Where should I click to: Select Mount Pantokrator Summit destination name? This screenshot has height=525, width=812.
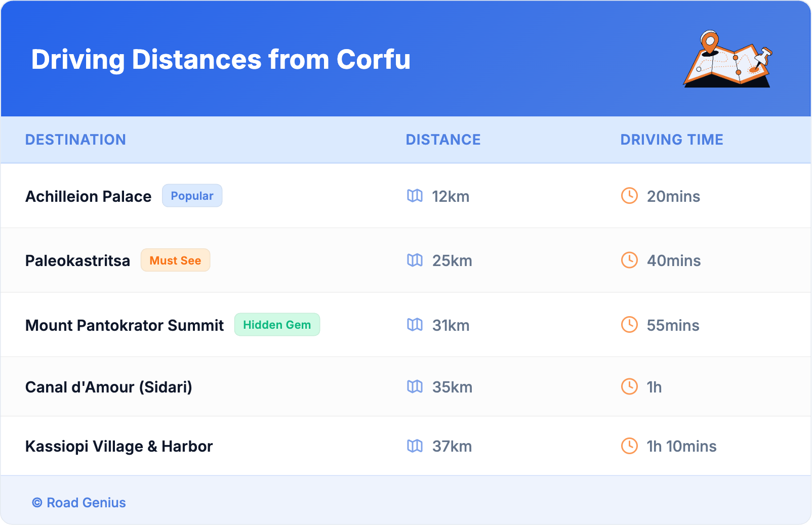click(x=125, y=325)
